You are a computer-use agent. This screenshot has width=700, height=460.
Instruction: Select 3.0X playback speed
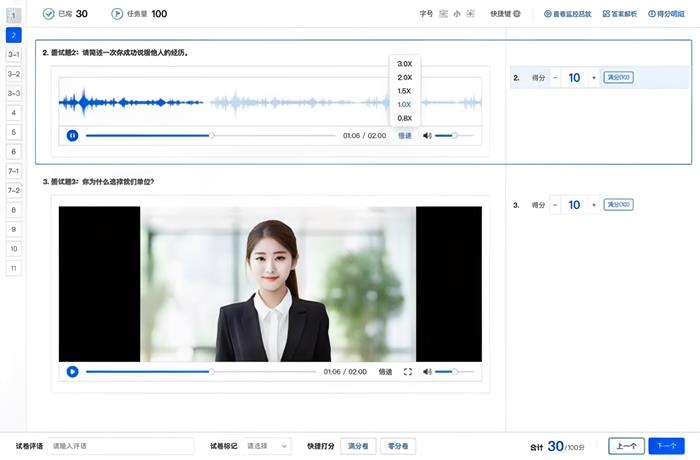coord(404,63)
